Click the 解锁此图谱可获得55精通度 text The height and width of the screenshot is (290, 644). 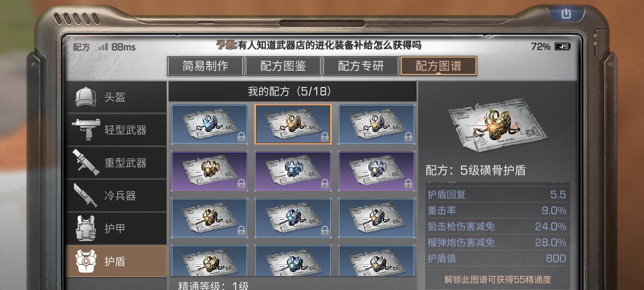point(497,280)
